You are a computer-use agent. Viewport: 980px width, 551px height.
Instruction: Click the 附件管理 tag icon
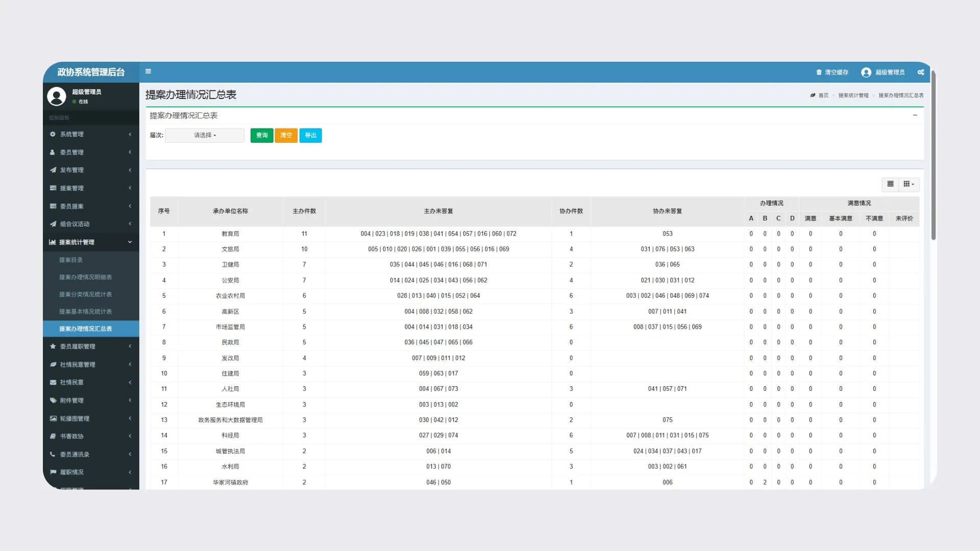pos(53,400)
